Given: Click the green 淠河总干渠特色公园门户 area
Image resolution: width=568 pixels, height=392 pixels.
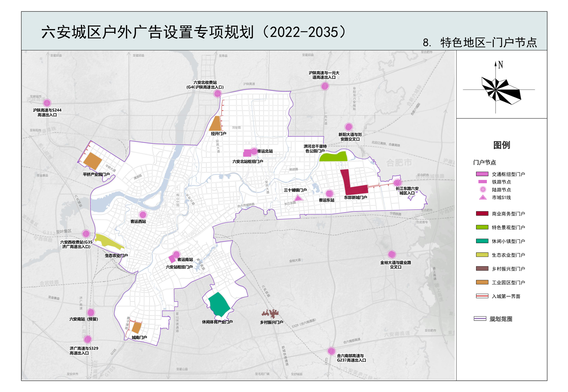Looking at the screenshot, I should click(x=334, y=157).
